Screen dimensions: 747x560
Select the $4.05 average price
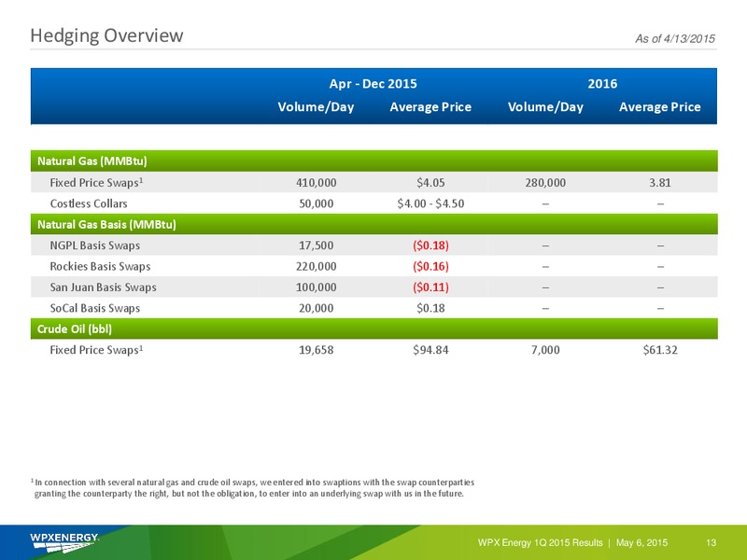coord(430,182)
